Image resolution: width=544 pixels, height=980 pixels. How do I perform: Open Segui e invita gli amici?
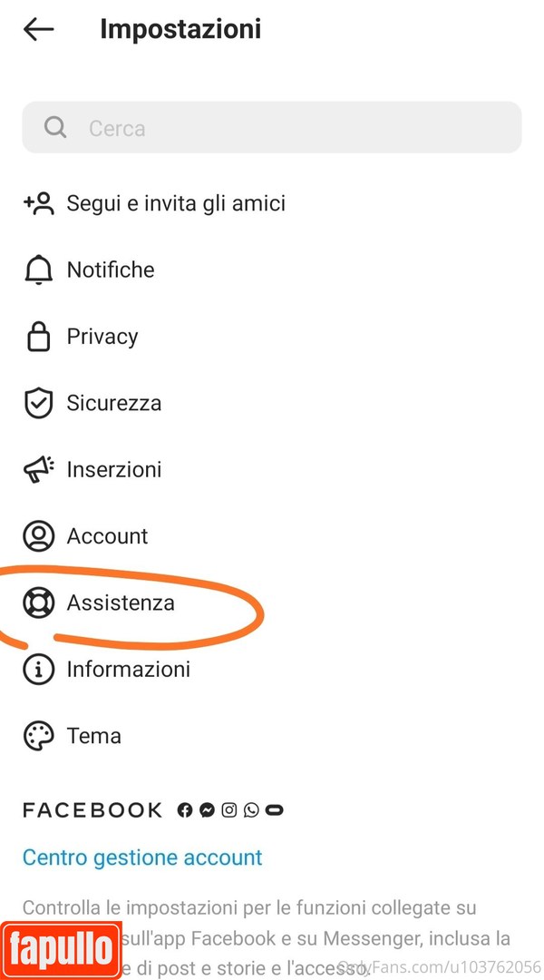click(x=176, y=203)
